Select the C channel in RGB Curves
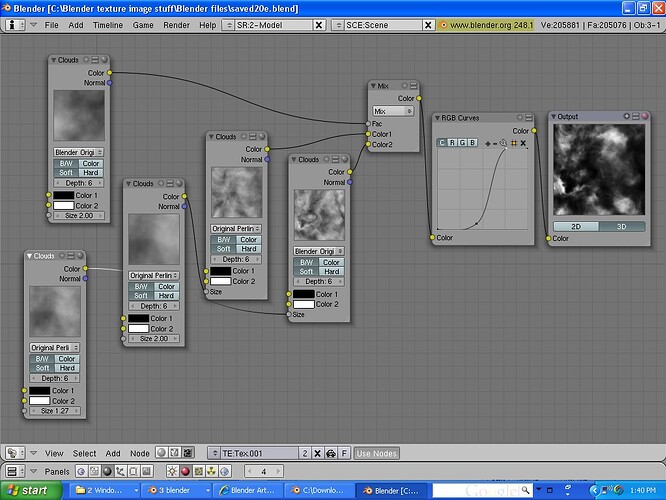666x500 pixels. coord(442,143)
